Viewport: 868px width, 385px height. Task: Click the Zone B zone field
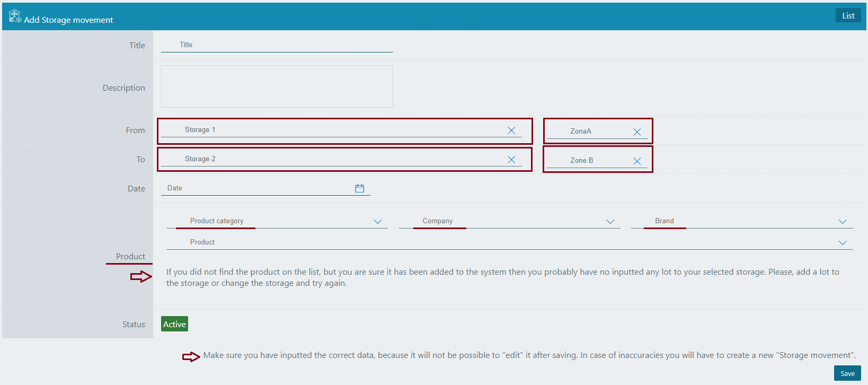tap(588, 161)
